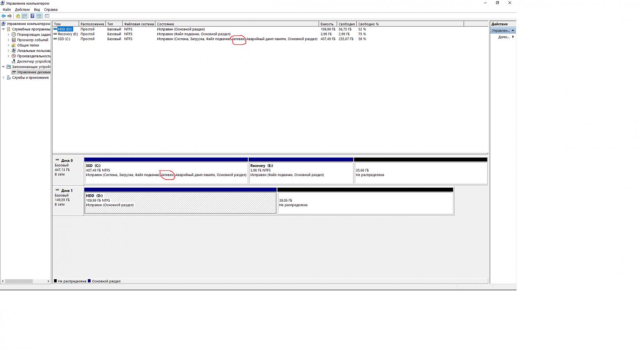Click the Forward arrow toolbar icon
The height and width of the screenshot is (362, 644).
[10, 16]
